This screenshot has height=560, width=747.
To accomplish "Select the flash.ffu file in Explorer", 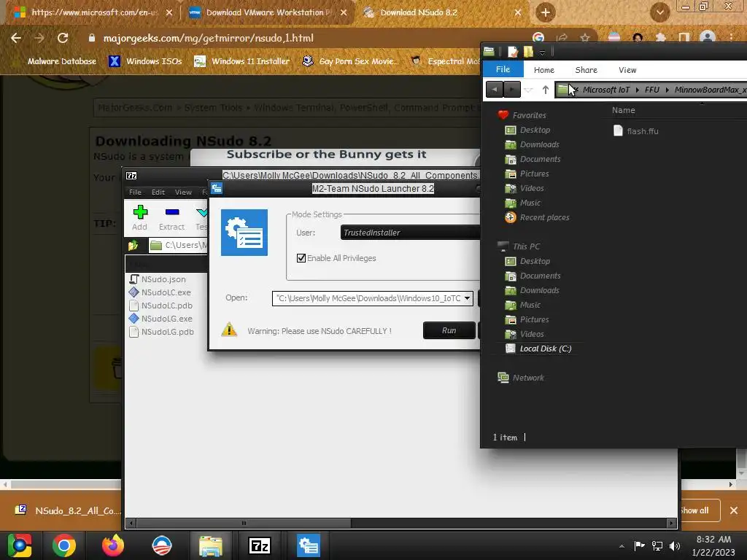I will point(636,131).
